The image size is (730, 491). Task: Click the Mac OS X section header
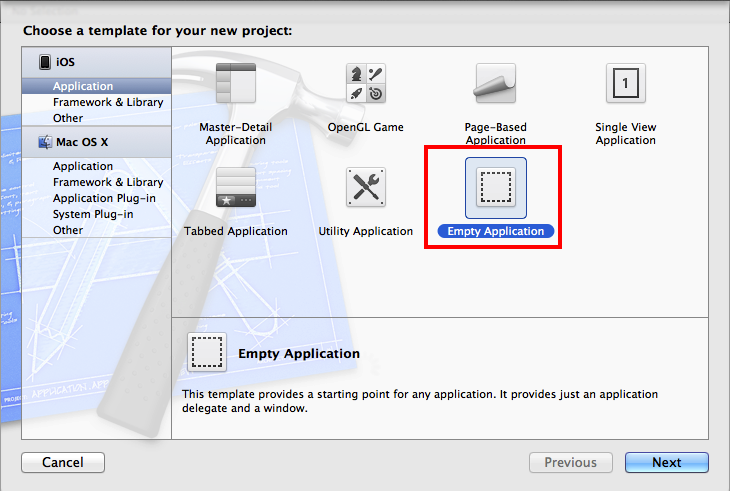pos(96,142)
